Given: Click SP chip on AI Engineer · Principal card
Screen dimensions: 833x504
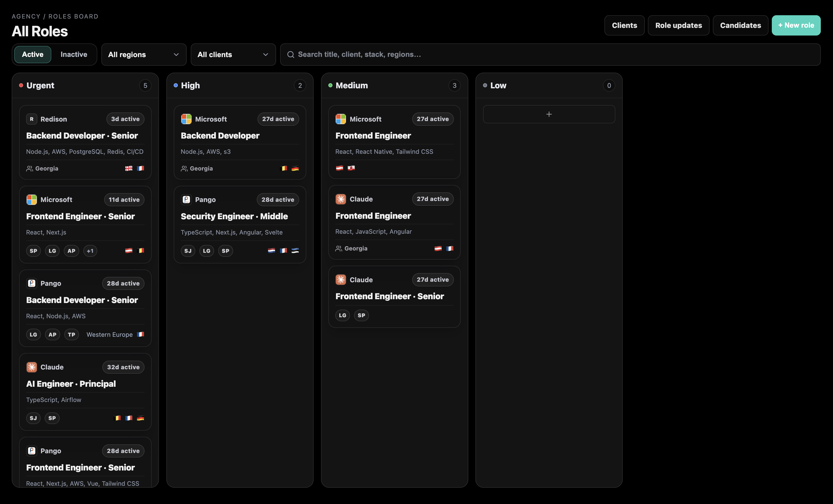Looking at the screenshot, I should pyautogui.click(x=52, y=418).
